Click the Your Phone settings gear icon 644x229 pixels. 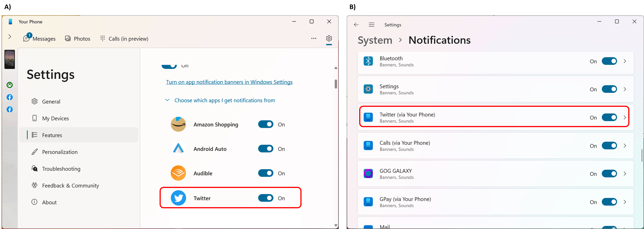pos(329,38)
